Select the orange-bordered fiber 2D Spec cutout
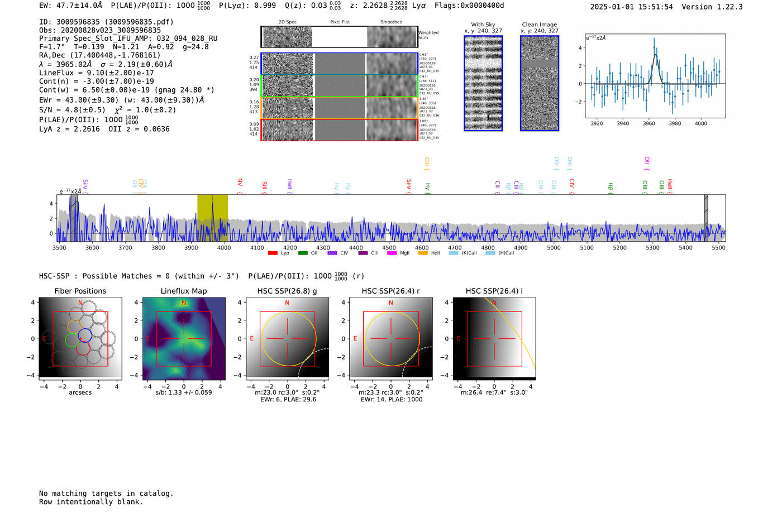Image resolution: width=782 pixels, height=532 pixels. coord(287,108)
